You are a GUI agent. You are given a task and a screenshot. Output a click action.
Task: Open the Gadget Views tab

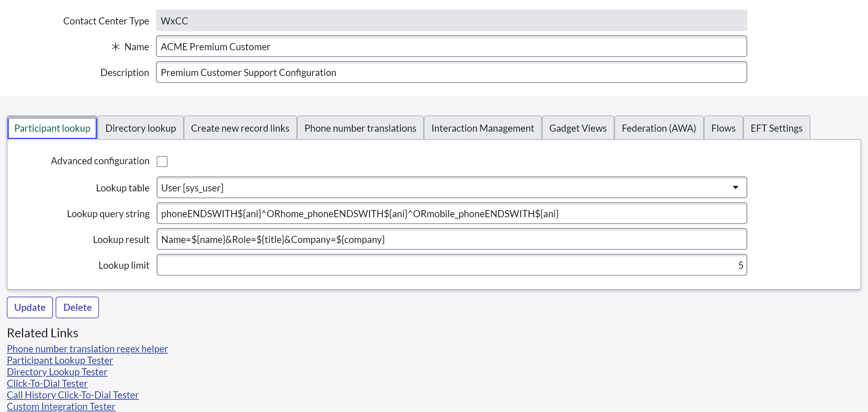click(x=577, y=128)
